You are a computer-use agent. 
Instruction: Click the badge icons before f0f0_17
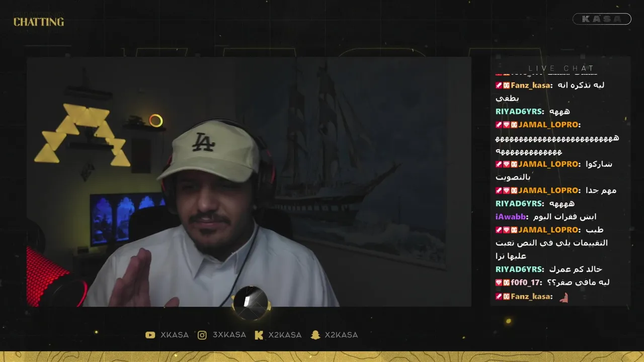pyautogui.click(x=503, y=283)
